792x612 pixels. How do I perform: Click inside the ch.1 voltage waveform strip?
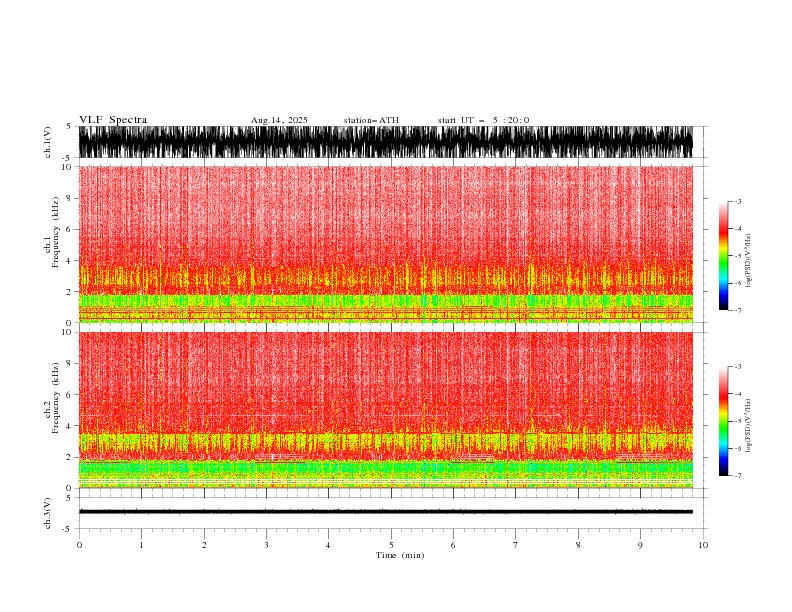[386, 142]
